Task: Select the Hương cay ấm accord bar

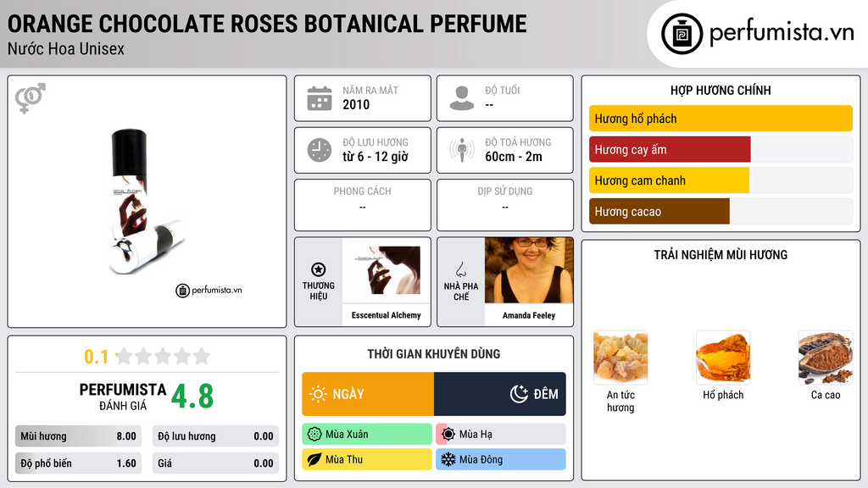Action: pos(721,149)
